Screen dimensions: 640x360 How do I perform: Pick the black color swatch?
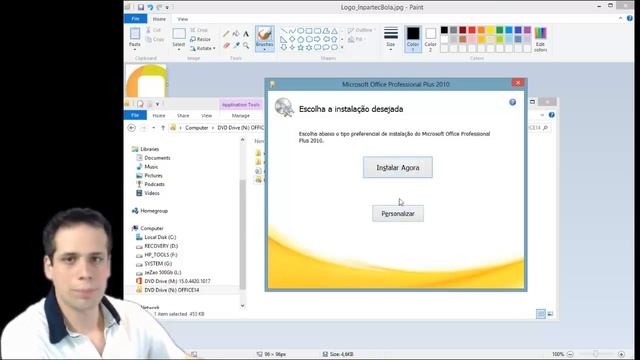(444, 30)
